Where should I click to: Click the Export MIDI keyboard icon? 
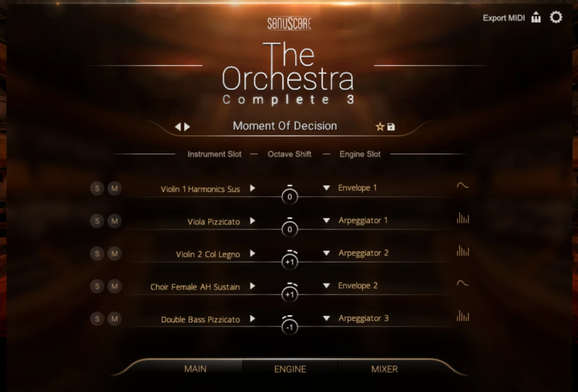(x=536, y=18)
